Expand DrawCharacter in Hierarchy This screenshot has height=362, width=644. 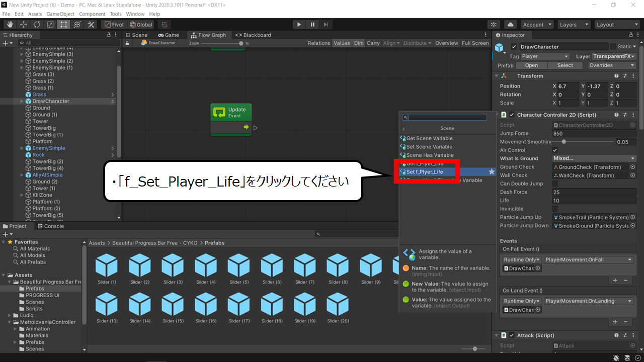pyautogui.click(x=22, y=101)
